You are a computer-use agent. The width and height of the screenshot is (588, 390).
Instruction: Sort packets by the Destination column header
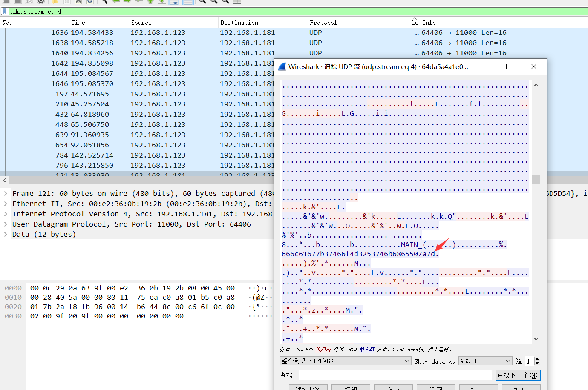(x=262, y=23)
